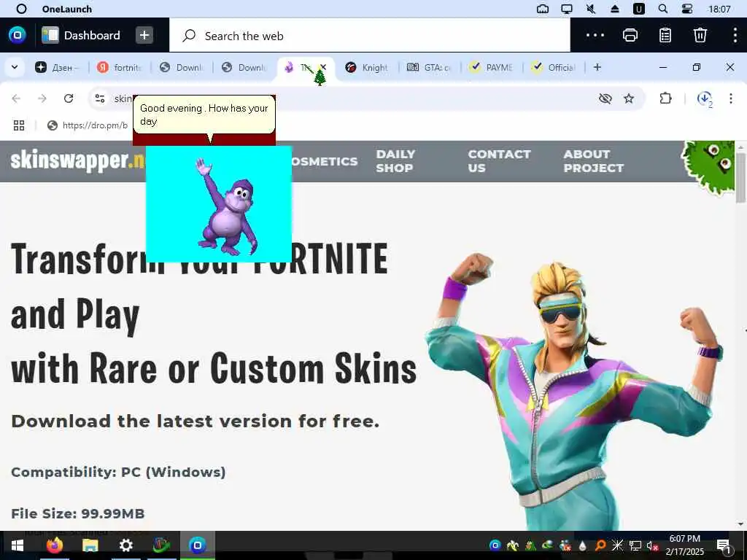Switch to the Knight tab
The image size is (747, 560).
[368, 68]
